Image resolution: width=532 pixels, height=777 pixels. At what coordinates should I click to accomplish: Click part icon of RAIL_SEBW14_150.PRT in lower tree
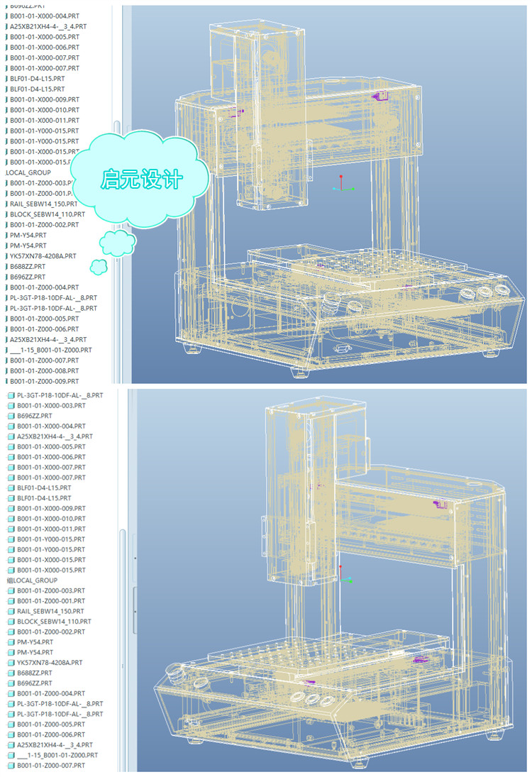[x=11, y=611]
